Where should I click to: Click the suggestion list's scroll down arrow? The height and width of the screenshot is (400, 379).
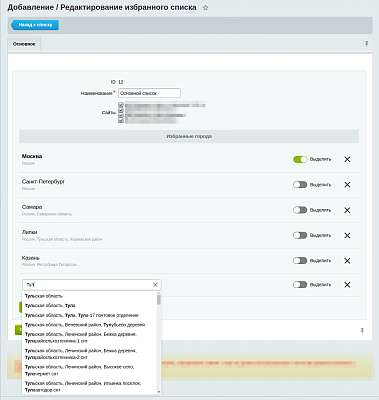click(159, 392)
